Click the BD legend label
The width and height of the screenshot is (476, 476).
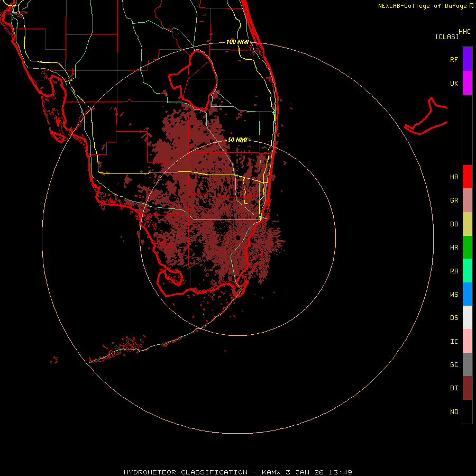click(454, 224)
